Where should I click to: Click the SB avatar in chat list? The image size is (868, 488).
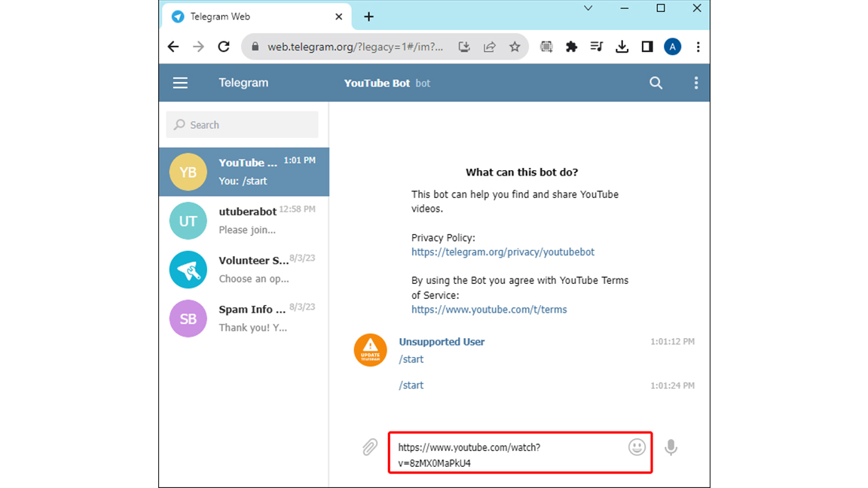point(188,319)
